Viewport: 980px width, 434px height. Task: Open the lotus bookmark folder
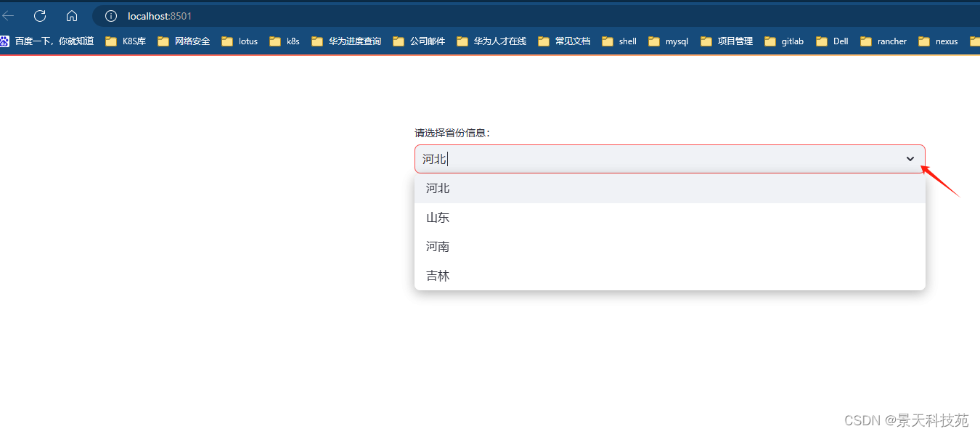[x=240, y=41]
